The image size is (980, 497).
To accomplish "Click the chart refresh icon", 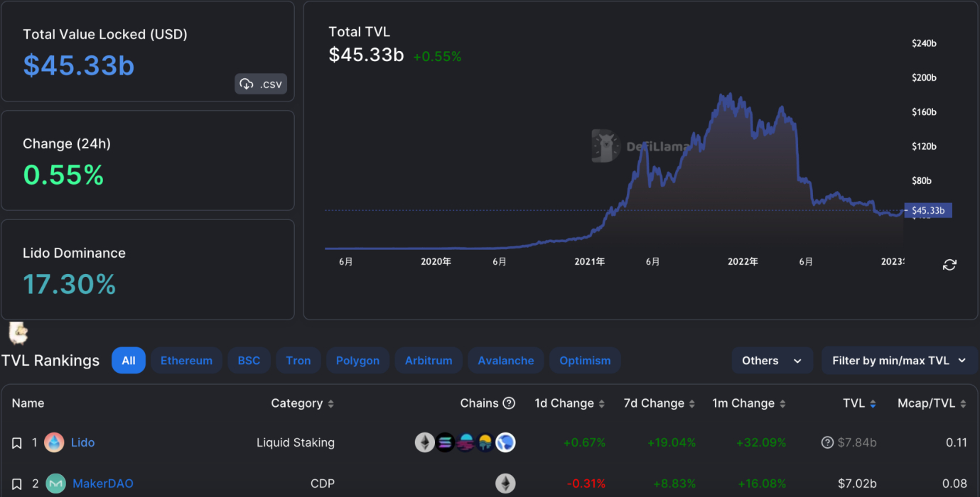I will 949,265.
